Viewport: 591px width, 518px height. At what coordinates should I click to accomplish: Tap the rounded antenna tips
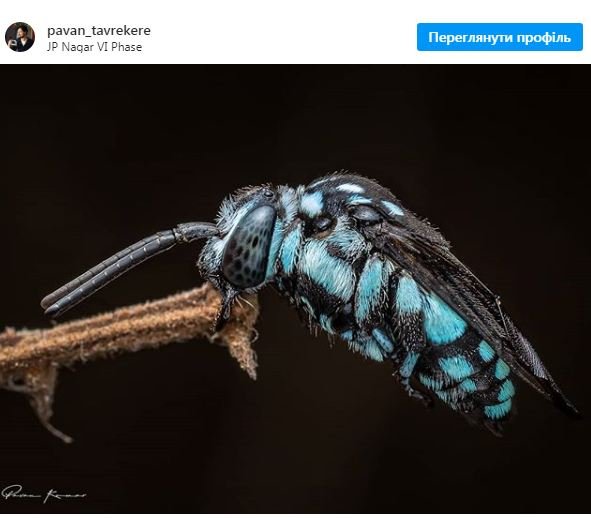(50, 306)
